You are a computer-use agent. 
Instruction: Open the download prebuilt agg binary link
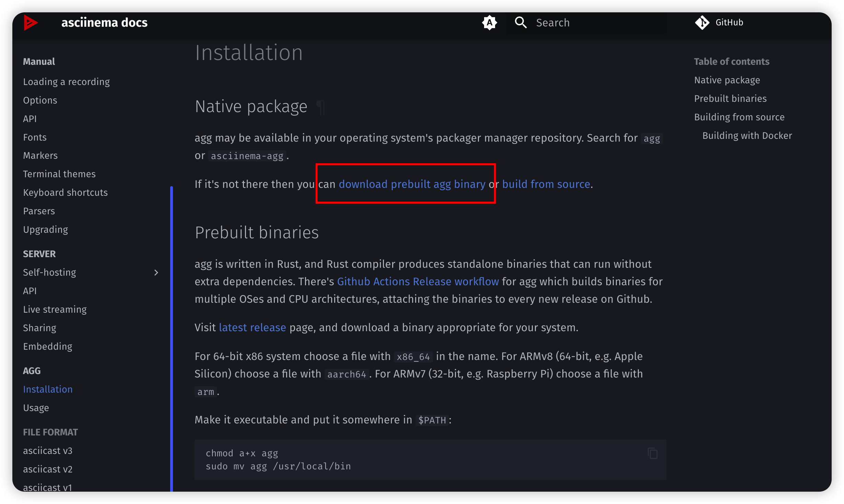pos(412,184)
